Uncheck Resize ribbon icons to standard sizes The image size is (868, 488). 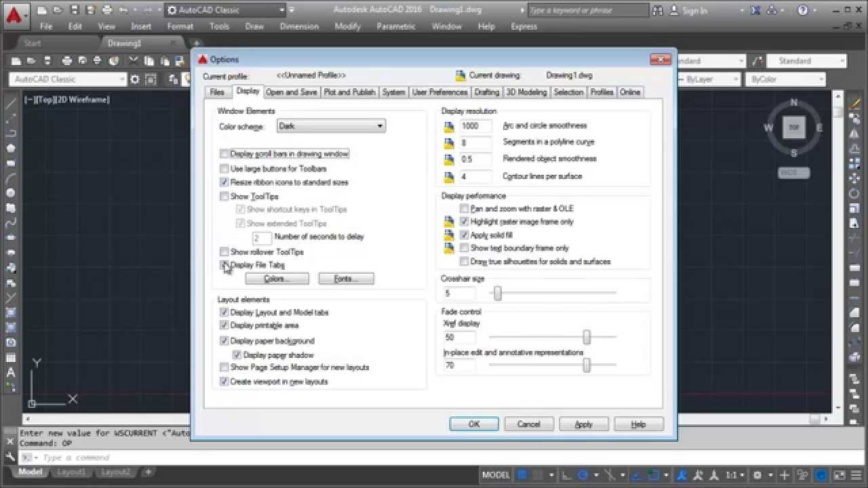pos(224,182)
